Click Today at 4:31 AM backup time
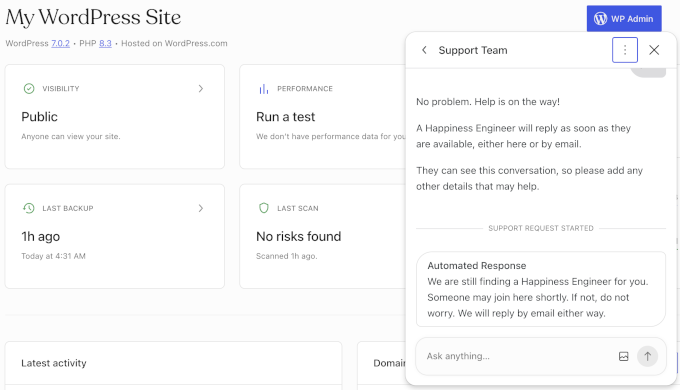 pos(53,256)
